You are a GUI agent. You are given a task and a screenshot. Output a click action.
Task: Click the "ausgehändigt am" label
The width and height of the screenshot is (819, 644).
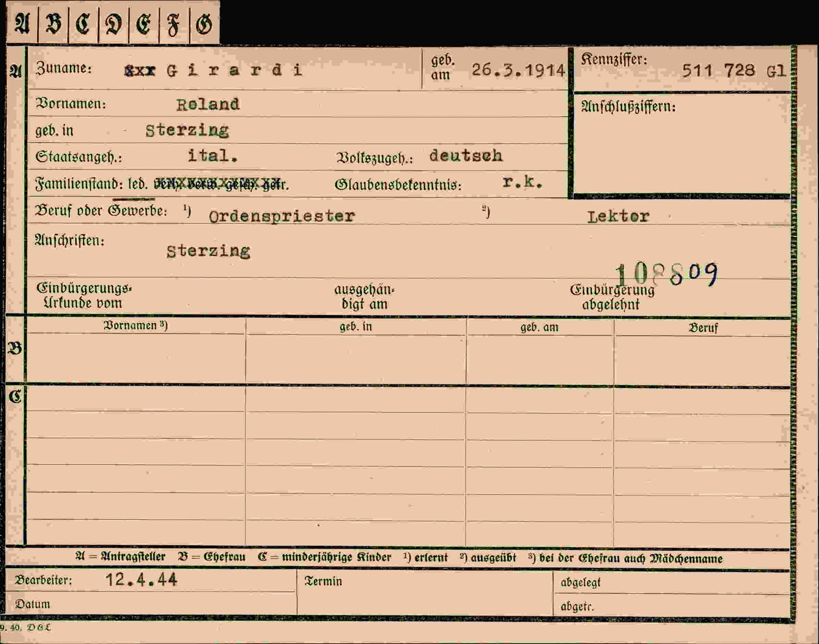tap(364, 297)
